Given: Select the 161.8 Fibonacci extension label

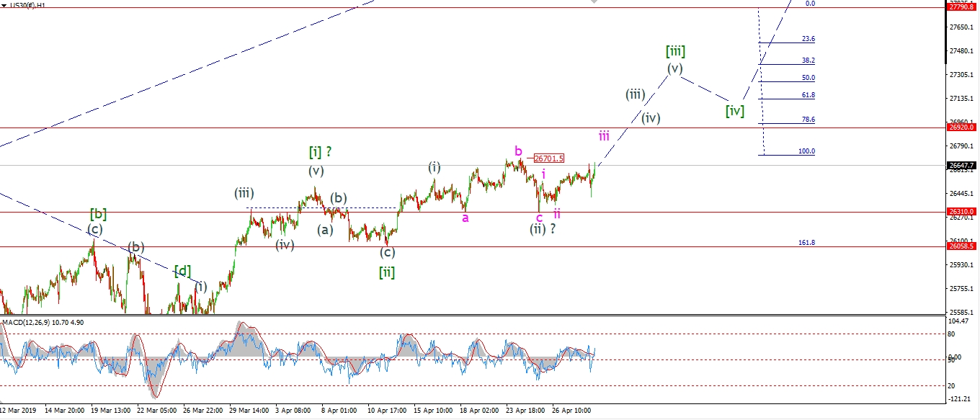Looking at the screenshot, I should [x=806, y=243].
